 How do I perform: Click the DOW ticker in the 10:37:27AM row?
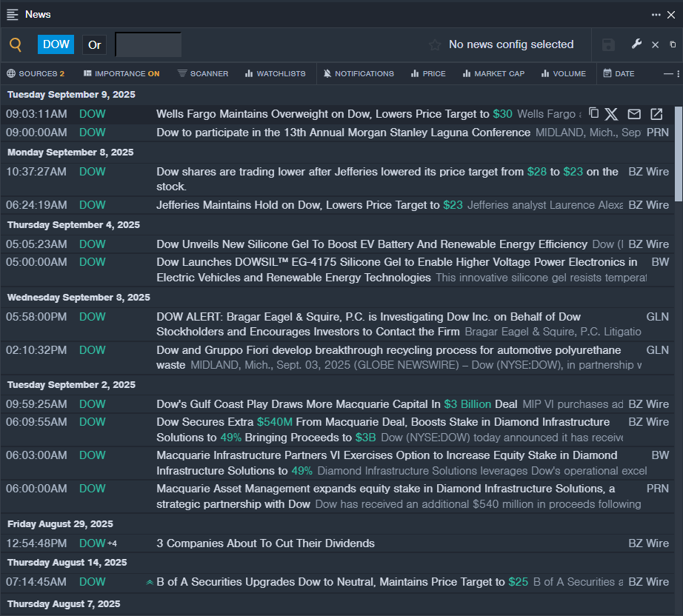coord(93,172)
